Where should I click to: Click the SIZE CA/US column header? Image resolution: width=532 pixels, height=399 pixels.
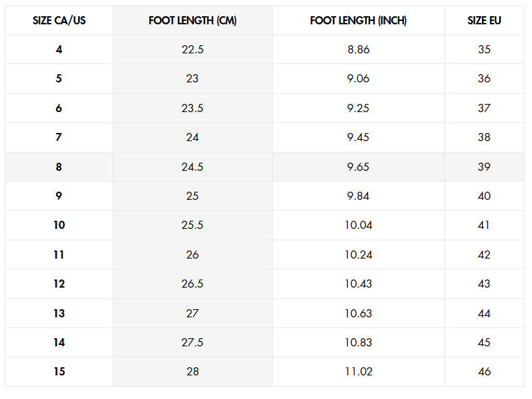59,20
